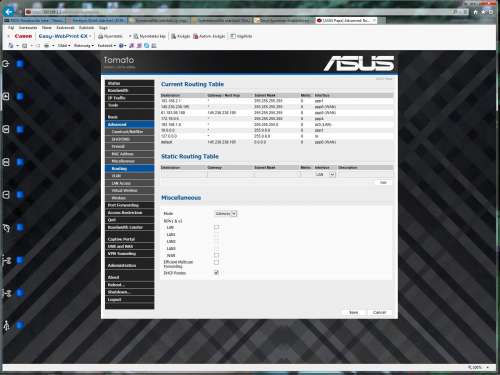Open the Biztonság command bar dropdown

click(84, 45)
